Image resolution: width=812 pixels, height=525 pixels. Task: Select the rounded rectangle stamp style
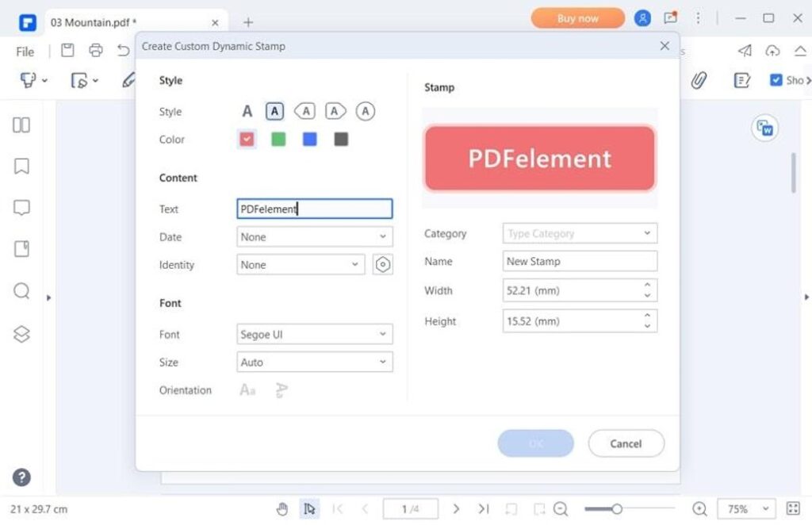pyautogui.click(x=274, y=112)
